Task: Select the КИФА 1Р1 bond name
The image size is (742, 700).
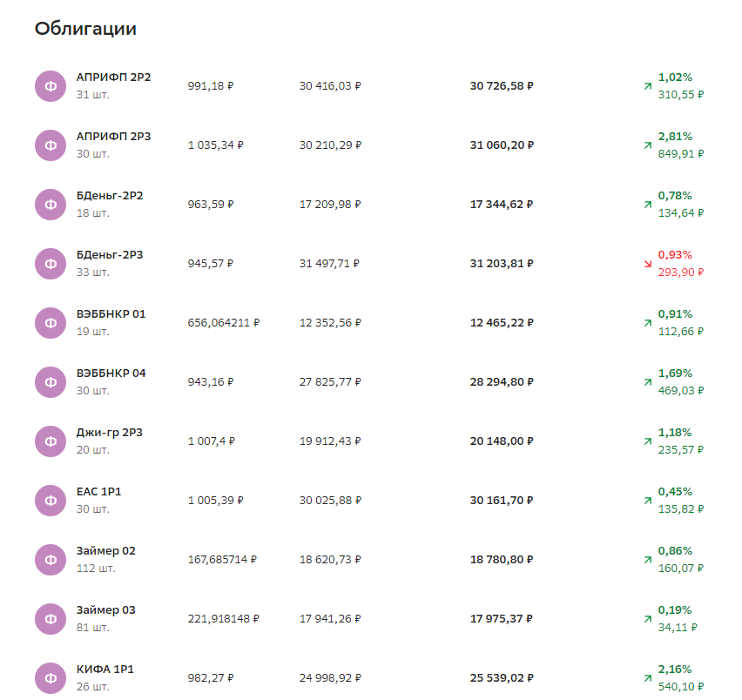Action: point(105,669)
